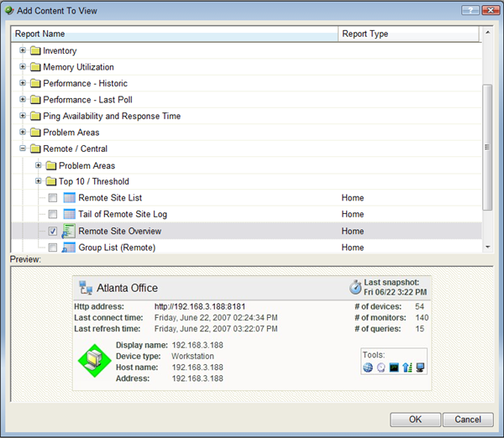This screenshot has width=504, height=438.
Task: Expand the Memory Utilization folder
Action: point(23,66)
